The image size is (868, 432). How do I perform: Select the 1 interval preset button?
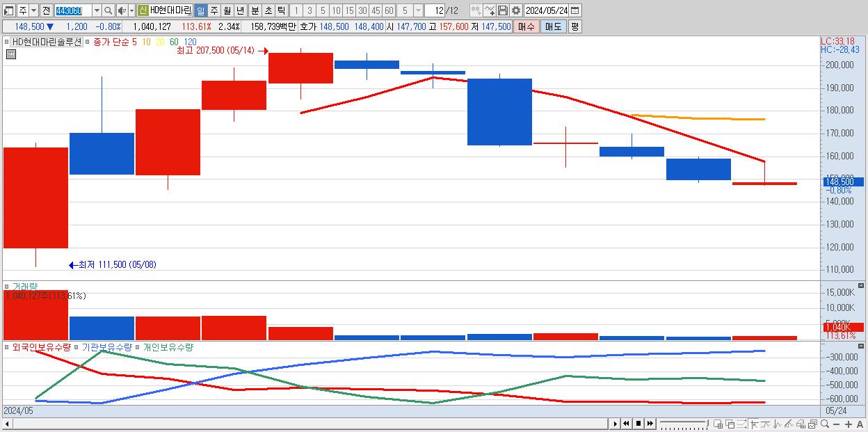(x=296, y=10)
